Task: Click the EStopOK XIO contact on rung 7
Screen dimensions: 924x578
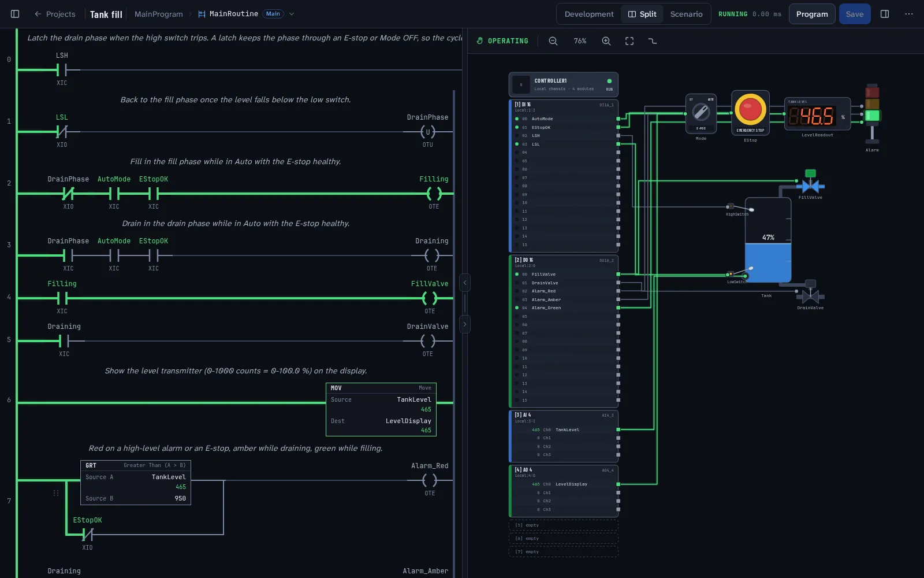Action: point(87,535)
